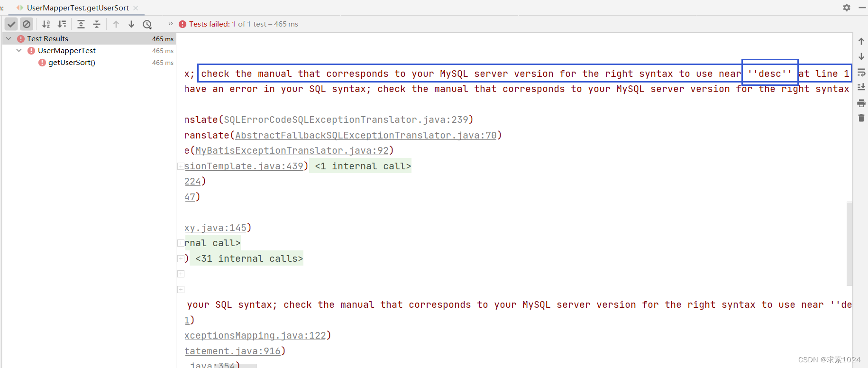Open run window settings gear
Viewport: 868px width, 368px height.
(x=847, y=8)
